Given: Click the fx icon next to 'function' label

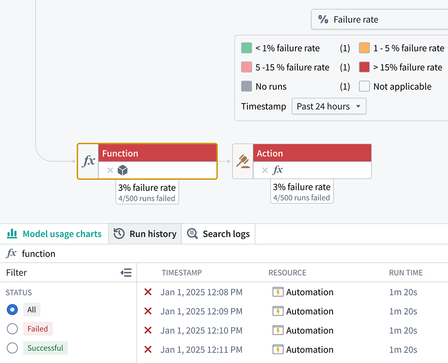Looking at the screenshot, I should (x=11, y=253).
